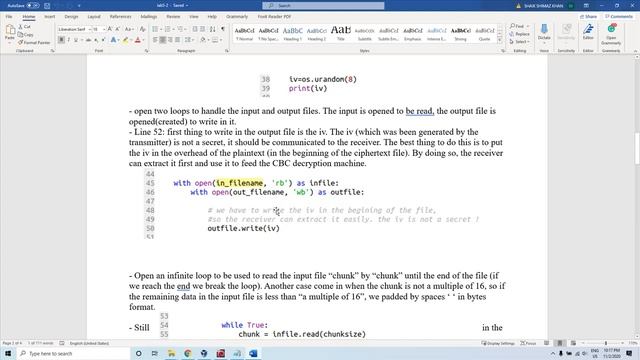Open the View ribbon tab

coord(194,17)
